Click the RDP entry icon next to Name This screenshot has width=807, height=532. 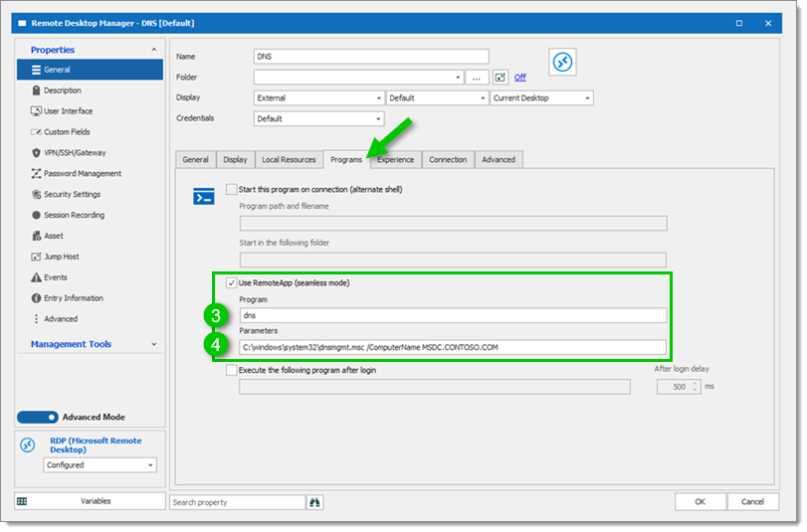562,63
